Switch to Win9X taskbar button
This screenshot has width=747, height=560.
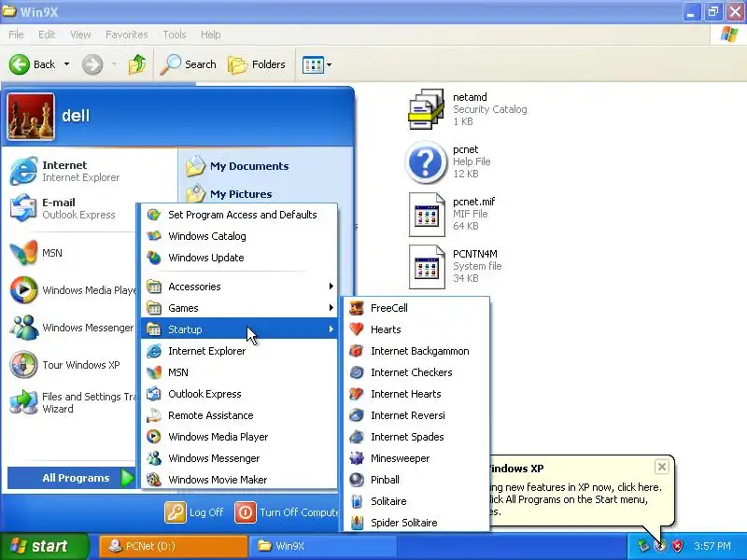[x=323, y=546]
